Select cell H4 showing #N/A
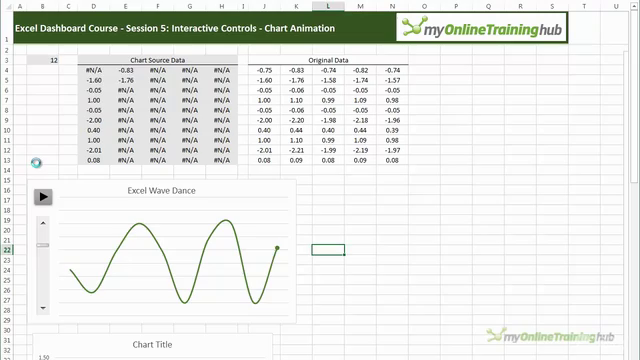The width and height of the screenshot is (640, 360). pyautogui.click(x=222, y=70)
